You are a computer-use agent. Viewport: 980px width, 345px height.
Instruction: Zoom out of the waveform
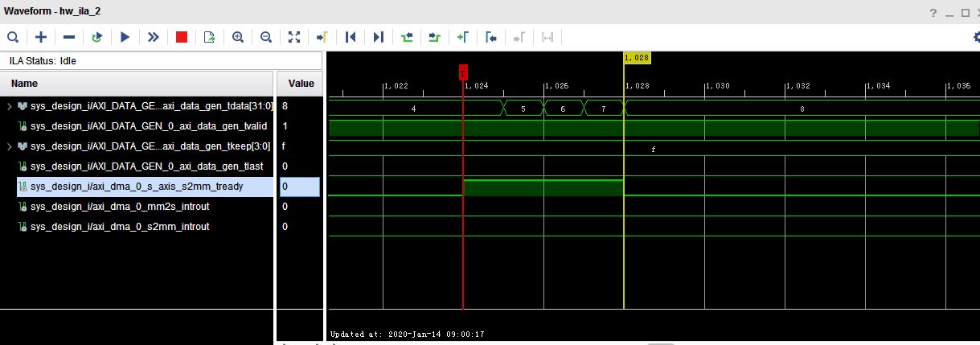pos(266,37)
